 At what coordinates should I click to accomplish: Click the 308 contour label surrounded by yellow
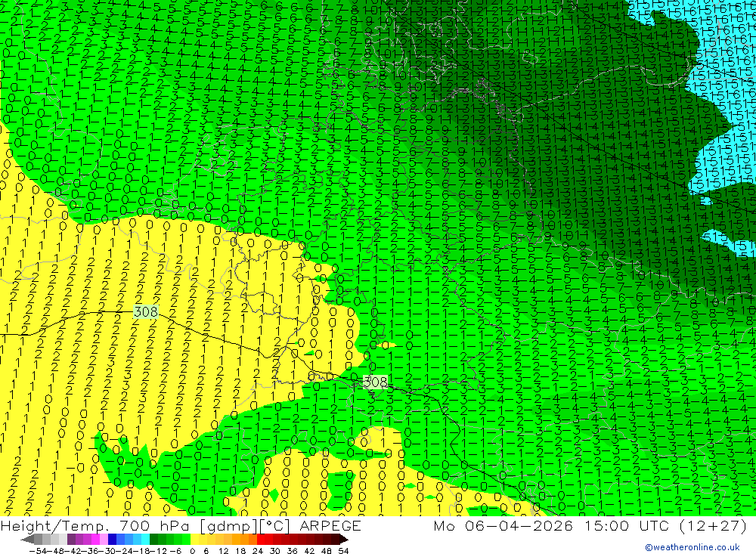[x=146, y=311]
